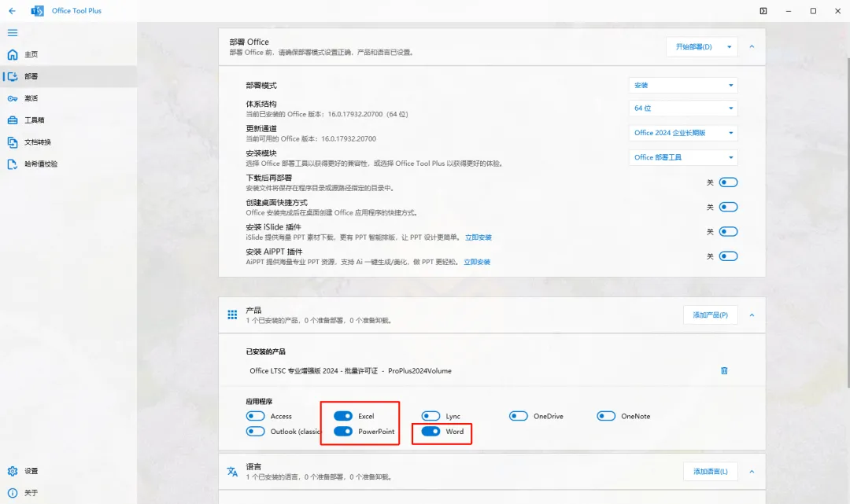Open the 开始部署 dropdown arrow

tap(730, 47)
